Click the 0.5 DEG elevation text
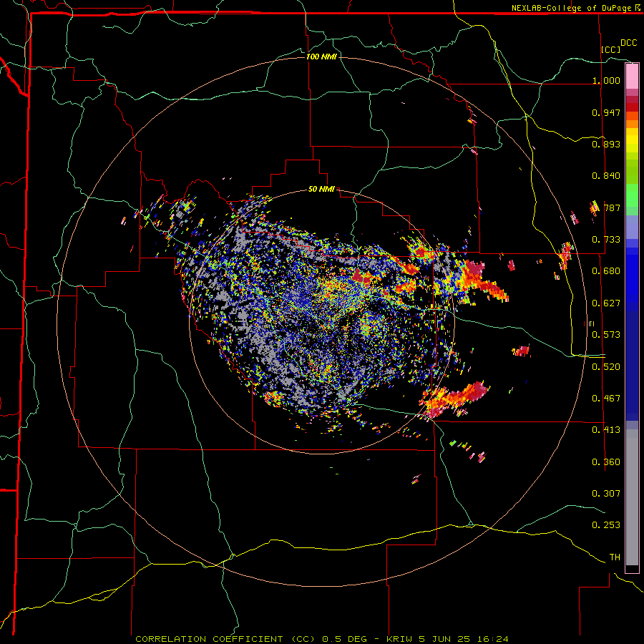This screenshot has width=644, height=644. point(344,639)
